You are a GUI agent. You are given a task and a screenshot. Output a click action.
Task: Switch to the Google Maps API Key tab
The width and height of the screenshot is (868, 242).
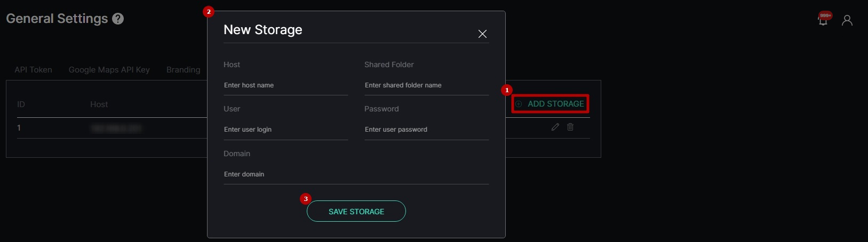[109, 70]
